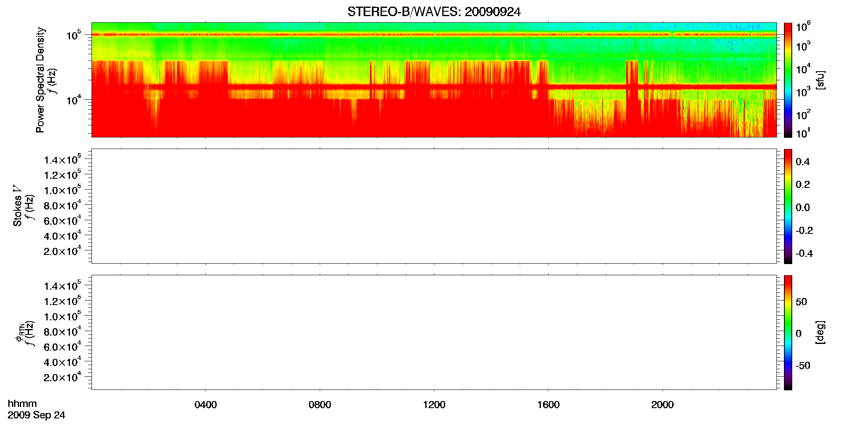Screen dimensions: 868x447
Task: Click the -0.4 label on Stokes color bar
Action: coord(804,254)
